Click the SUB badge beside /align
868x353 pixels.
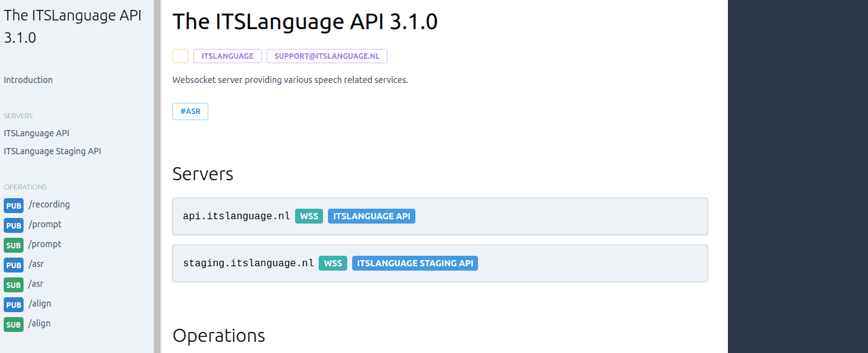14,325
